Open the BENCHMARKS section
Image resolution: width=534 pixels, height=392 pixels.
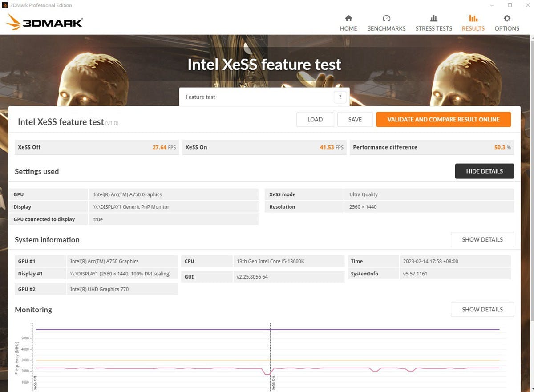[x=386, y=23]
